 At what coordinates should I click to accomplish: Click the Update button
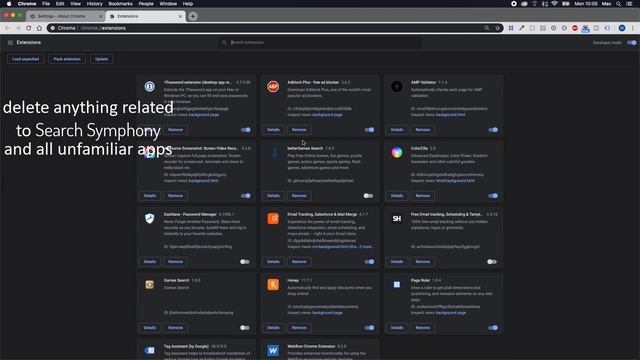(x=102, y=59)
